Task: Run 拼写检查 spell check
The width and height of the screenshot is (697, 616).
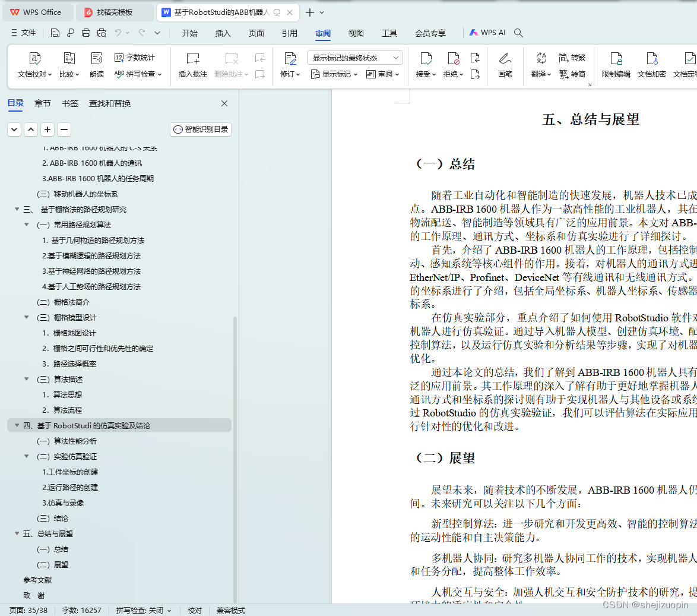Action: (x=138, y=74)
